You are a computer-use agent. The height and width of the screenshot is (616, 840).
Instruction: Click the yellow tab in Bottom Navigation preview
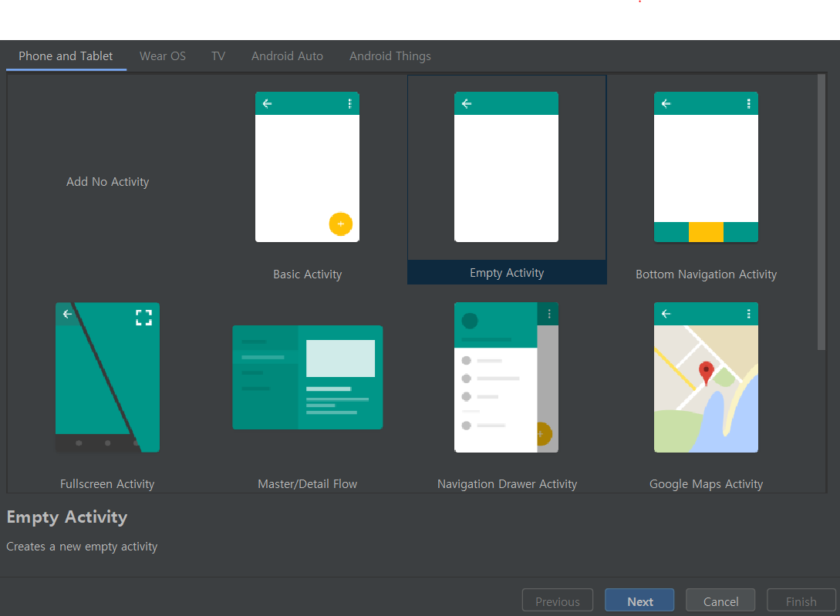[706, 233]
